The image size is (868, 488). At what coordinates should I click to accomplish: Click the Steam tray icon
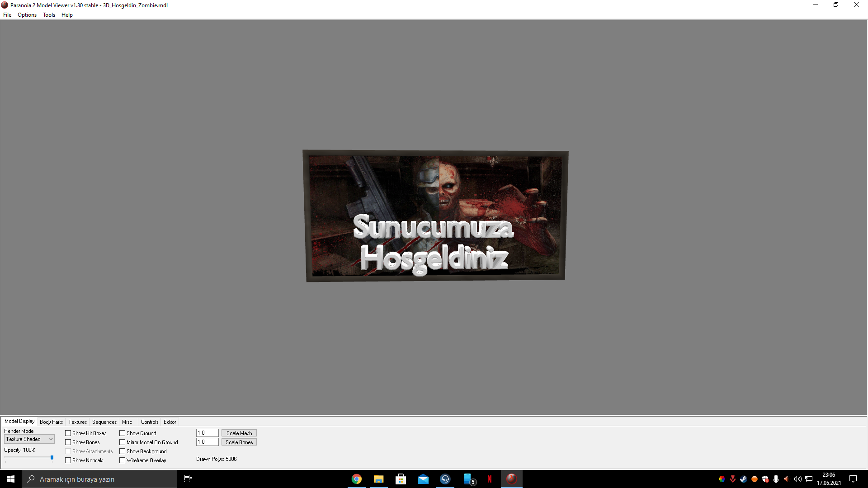tap(744, 479)
